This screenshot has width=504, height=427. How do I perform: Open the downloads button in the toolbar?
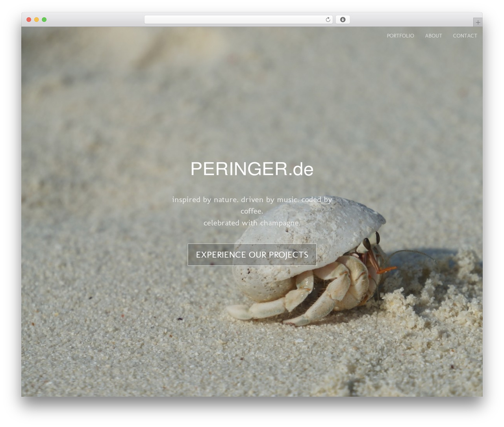click(343, 20)
